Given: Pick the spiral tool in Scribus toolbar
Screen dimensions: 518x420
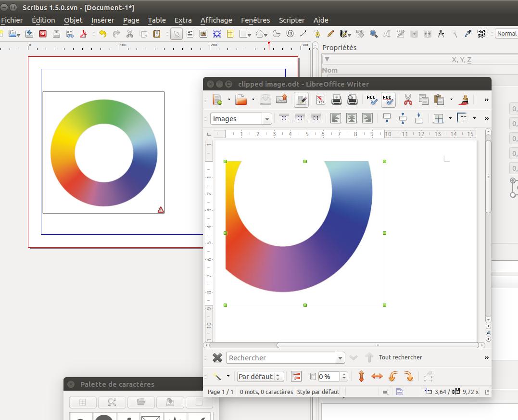Looking at the screenshot, I should click(290, 34).
